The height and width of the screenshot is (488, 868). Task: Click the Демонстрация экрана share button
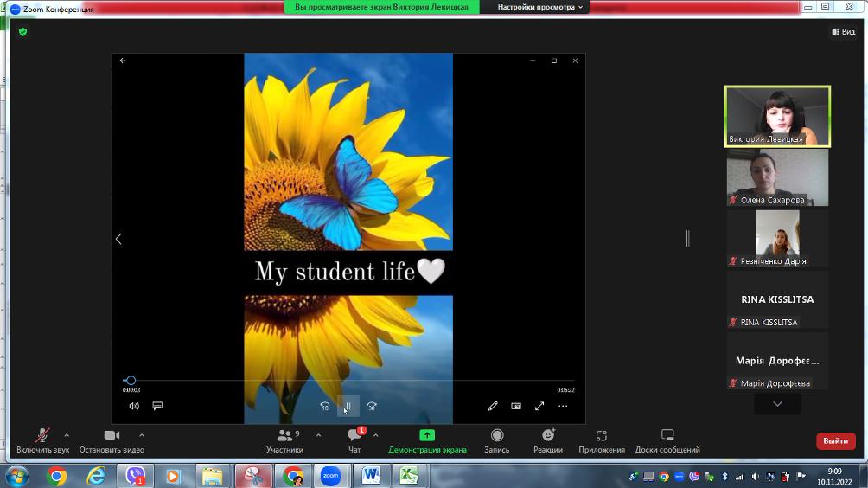click(x=427, y=440)
